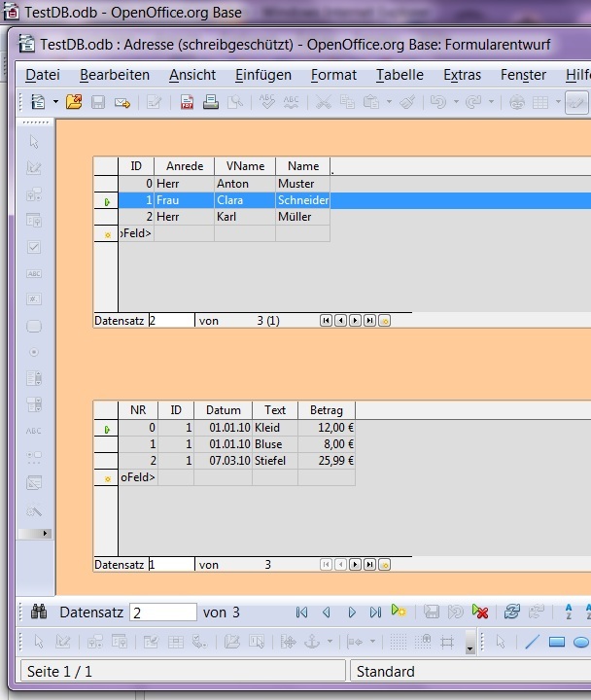Click the Find Record binoculars icon
The width and height of the screenshot is (591, 700).
coord(39,612)
